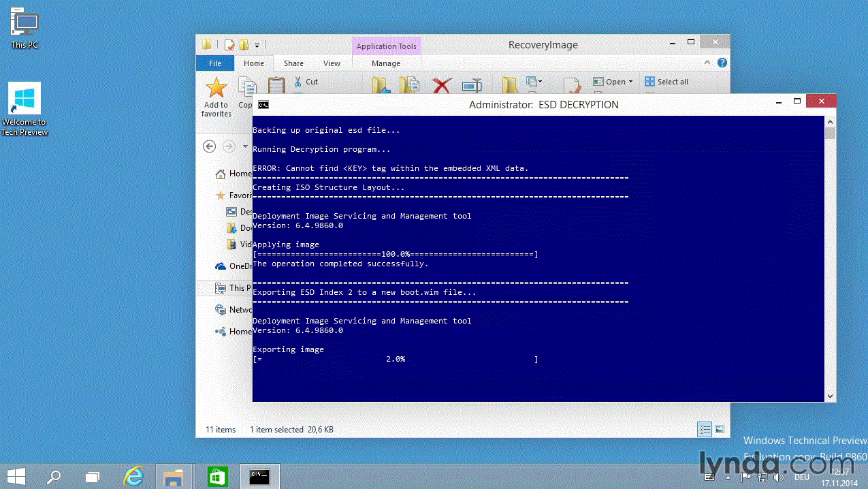Screen dimensions: 868x489
Task: Click the New folder icon
Action: pyautogui.click(x=509, y=85)
